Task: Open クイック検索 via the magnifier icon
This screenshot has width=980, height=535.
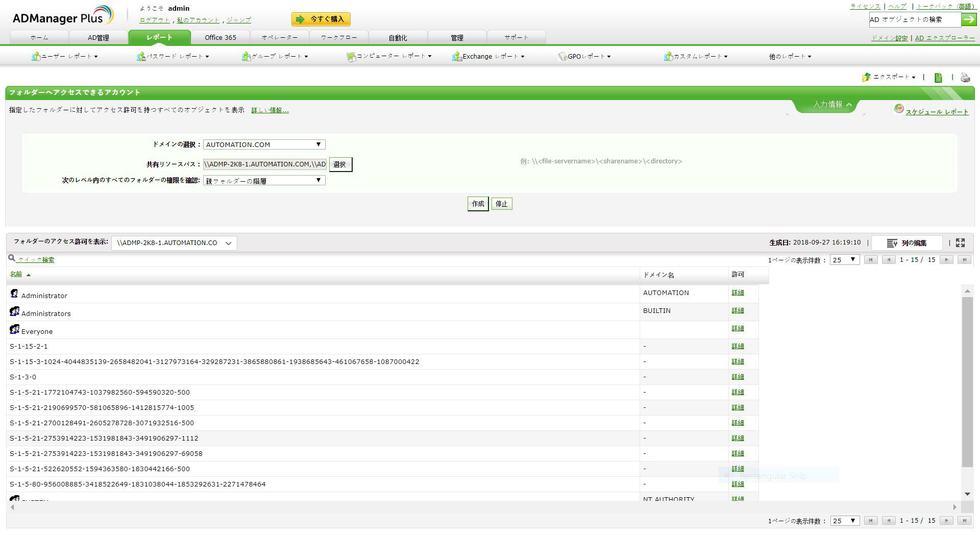Action: (x=11, y=259)
